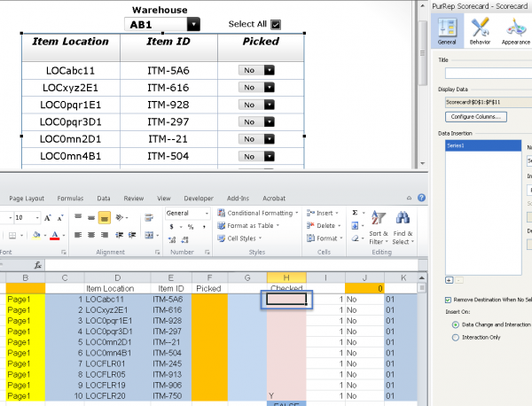Select Series1 in Data Insertion list
532x406 pixels.
click(x=483, y=145)
